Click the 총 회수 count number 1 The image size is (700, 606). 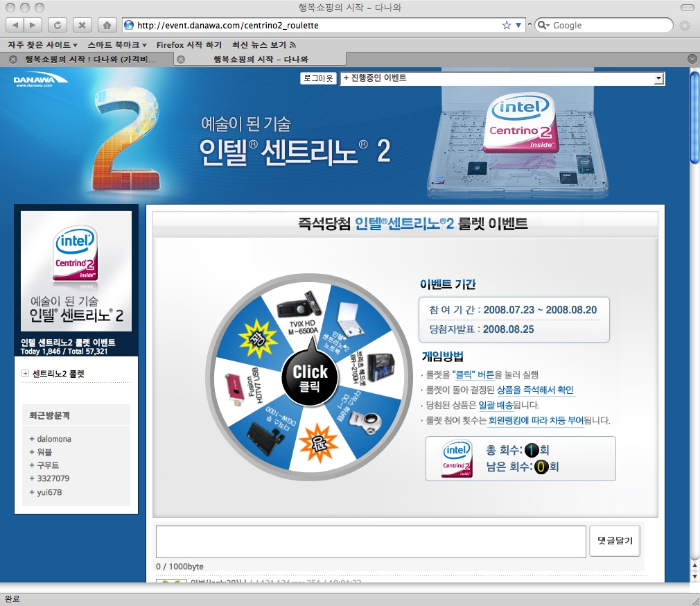(x=532, y=450)
